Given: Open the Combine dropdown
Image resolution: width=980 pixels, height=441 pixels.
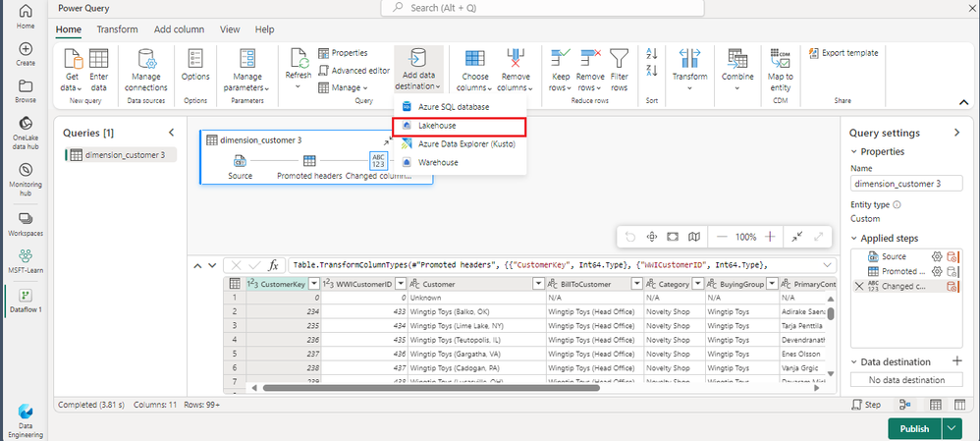Looking at the screenshot, I should (x=737, y=69).
